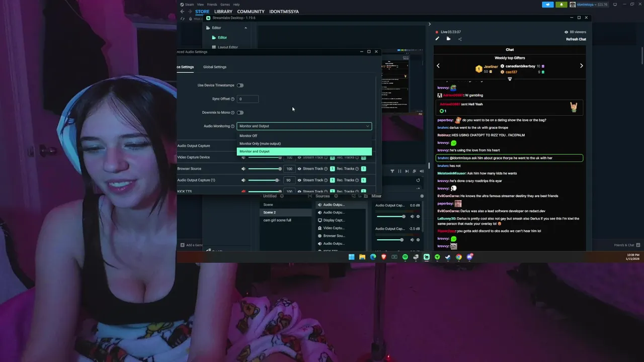Click Refresh Chat button
This screenshot has height=362, width=644.
[x=576, y=39]
